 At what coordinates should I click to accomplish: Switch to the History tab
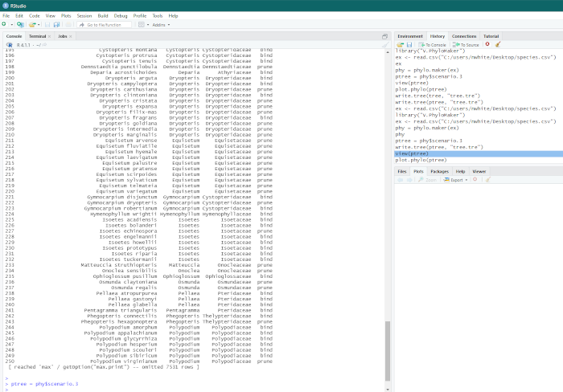point(437,36)
